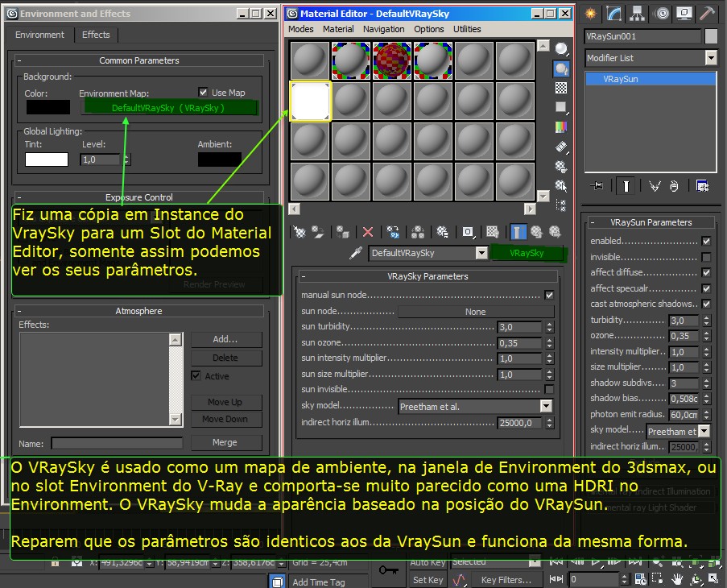Screen dimensions: 727x588
Task: Collapse the VRaySun Parameters rollout
Action: (x=651, y=222)
